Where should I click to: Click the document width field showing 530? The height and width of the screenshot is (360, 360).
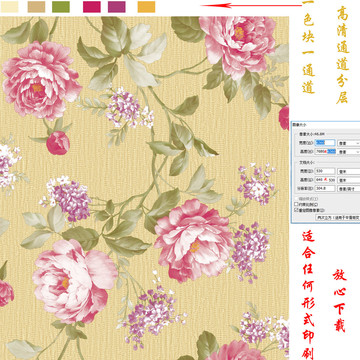click(x=325, y=171)
